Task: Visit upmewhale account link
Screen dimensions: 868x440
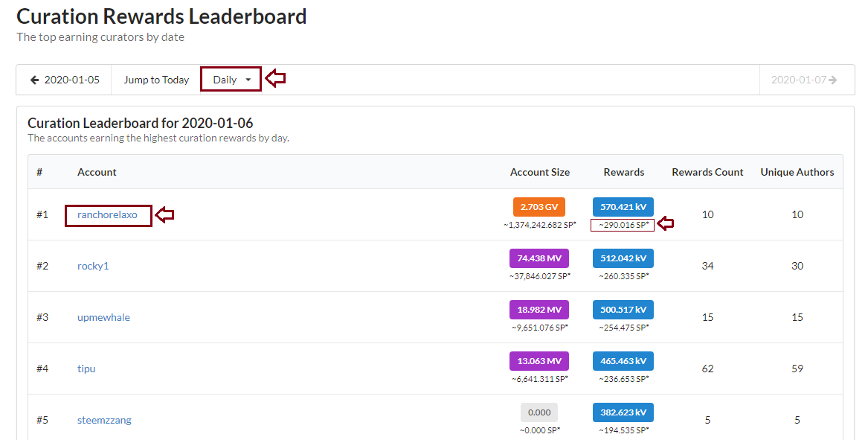Action: point(103,318)
